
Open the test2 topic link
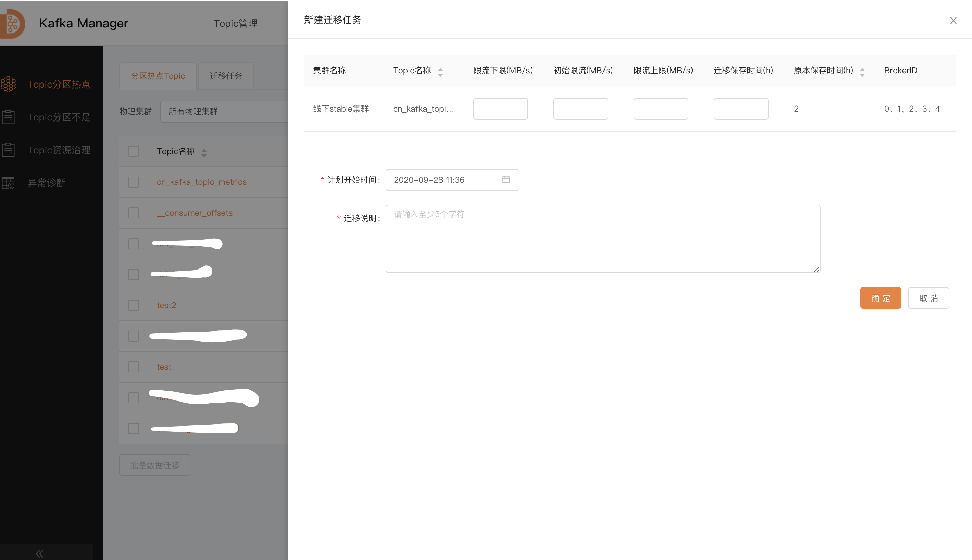point(166,305)
